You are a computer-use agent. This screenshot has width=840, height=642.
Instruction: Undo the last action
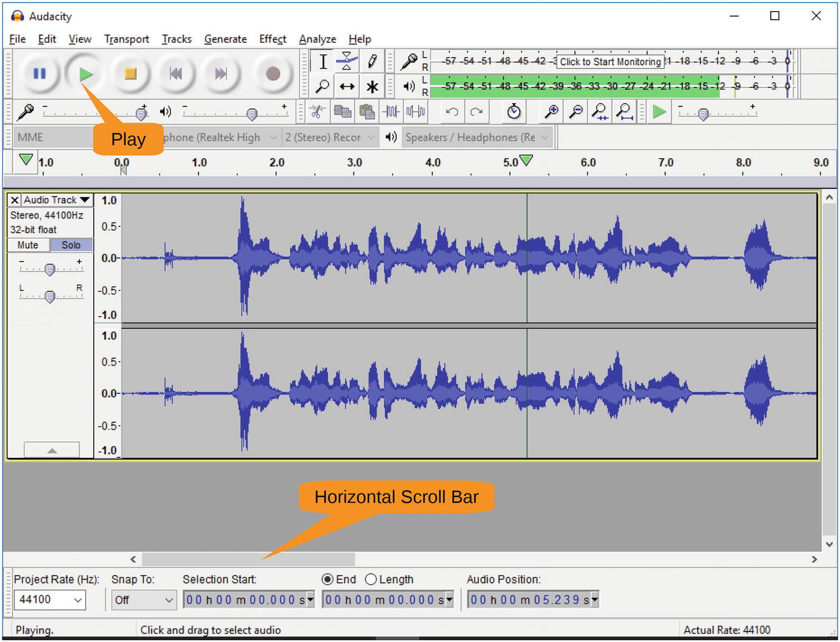coord(452,112)
